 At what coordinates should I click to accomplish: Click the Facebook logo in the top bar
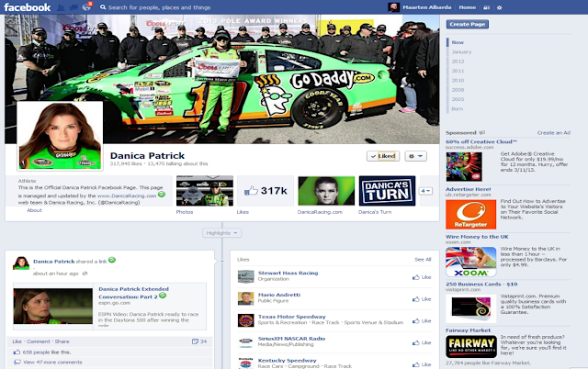tap(27, 7)
